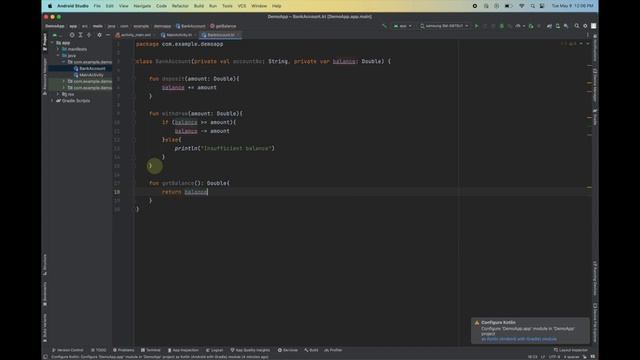Sync project with Gradle files icon

click(549, 26)
